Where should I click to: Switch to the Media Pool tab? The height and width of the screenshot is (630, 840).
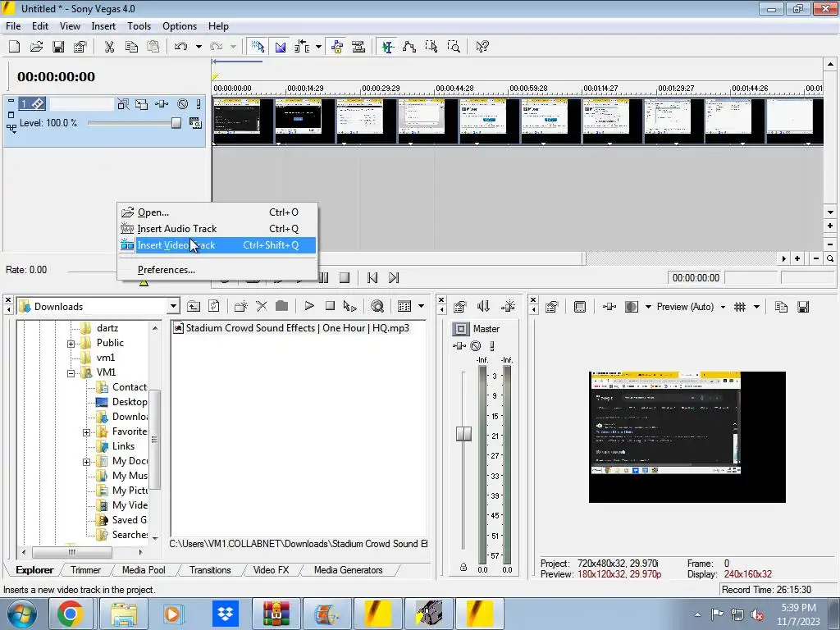[x=144, y=570]
